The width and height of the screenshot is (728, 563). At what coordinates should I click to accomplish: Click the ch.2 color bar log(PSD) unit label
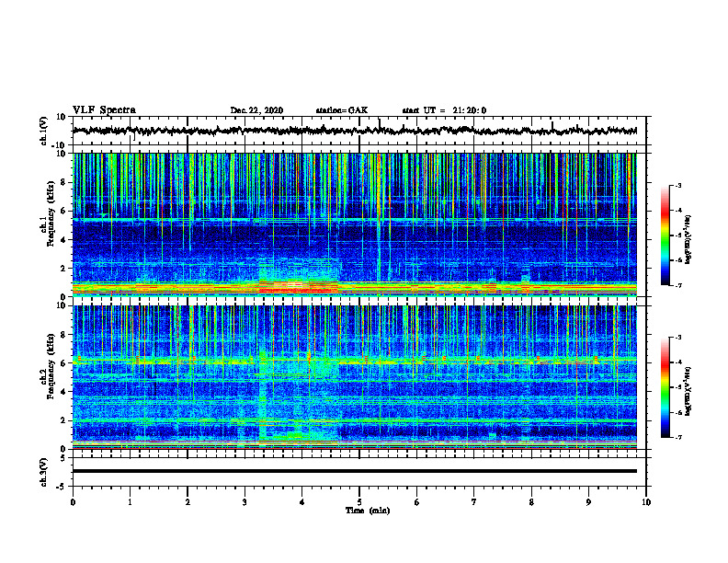point(688,390)
